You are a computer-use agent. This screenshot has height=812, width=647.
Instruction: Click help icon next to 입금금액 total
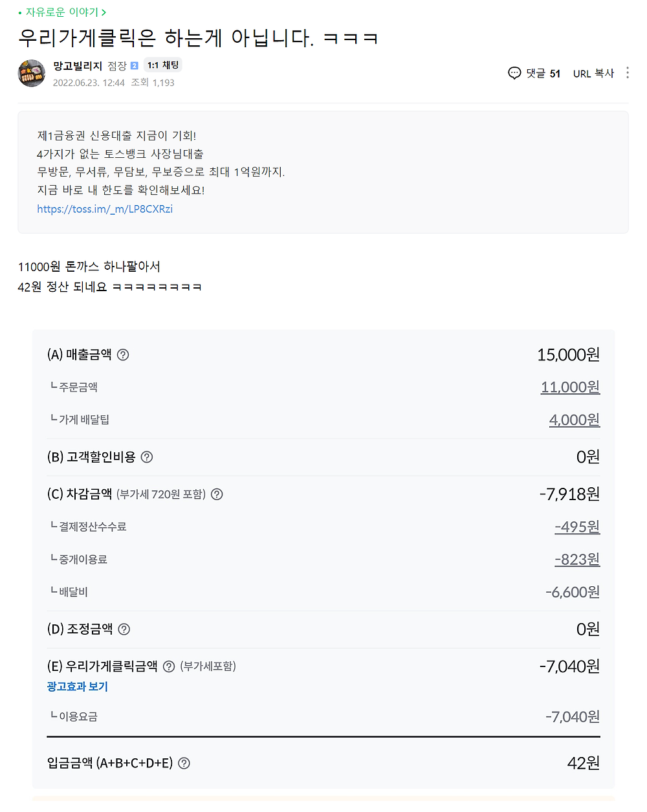tap(184, 763)
